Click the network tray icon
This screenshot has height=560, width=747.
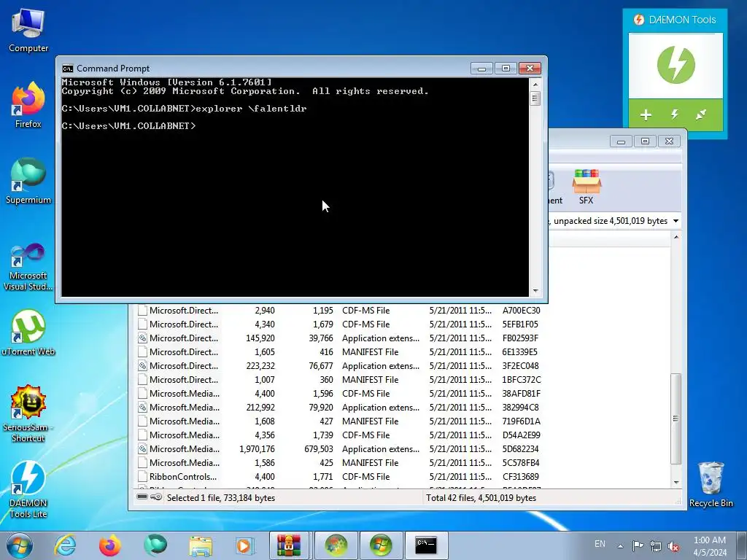coord(656,545)
